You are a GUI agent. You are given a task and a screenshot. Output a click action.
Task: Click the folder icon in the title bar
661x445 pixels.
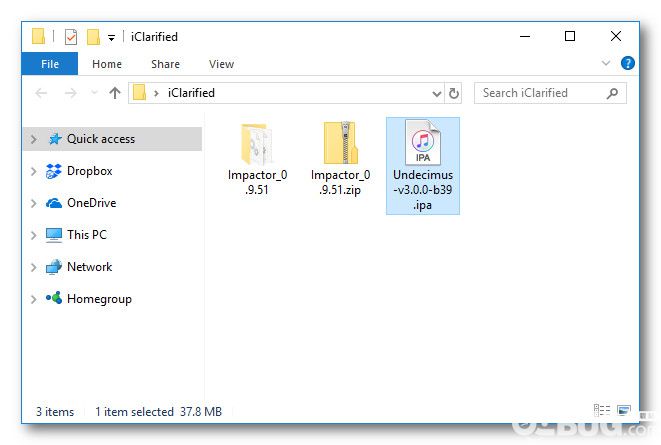point(38,36)
